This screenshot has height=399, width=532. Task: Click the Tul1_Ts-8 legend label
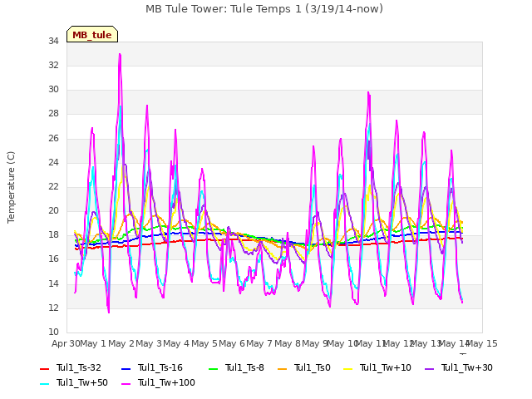coord(244,367)
